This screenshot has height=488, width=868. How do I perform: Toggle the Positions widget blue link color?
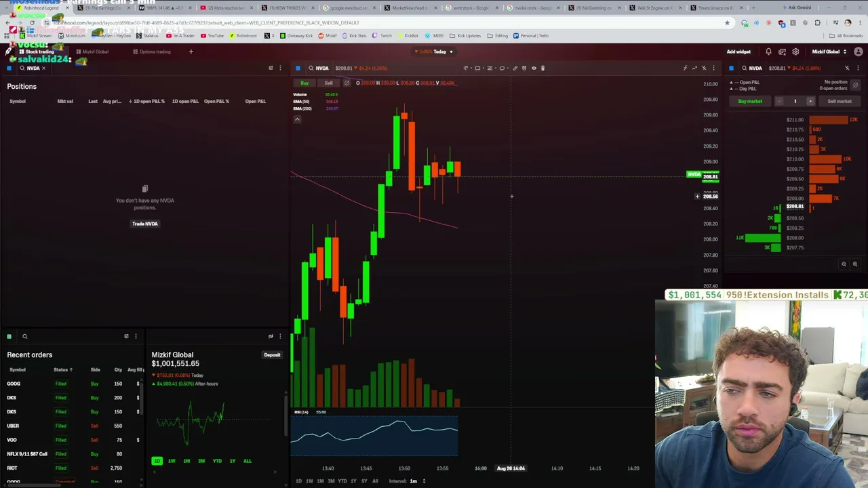coord(9,68)
